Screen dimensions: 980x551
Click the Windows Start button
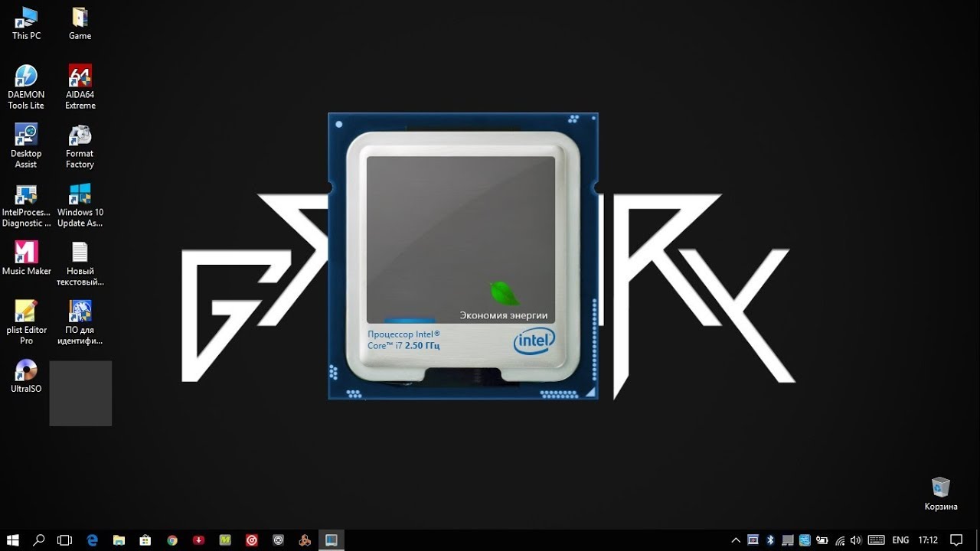click(x=13, y=540)
